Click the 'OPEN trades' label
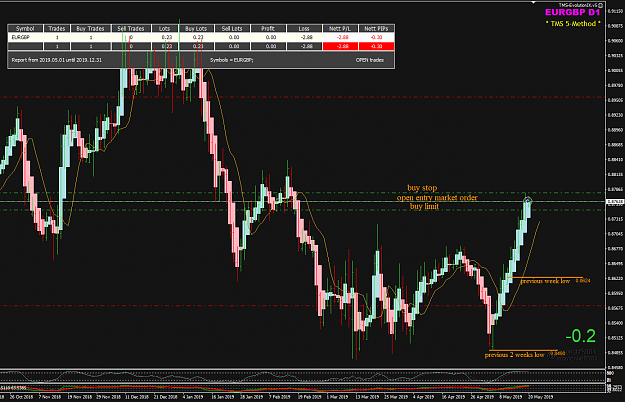 coord(370,60)
